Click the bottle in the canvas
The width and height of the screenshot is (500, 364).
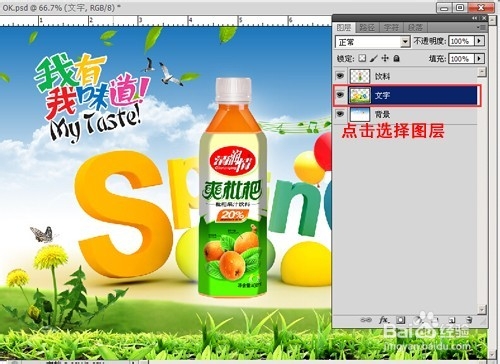tap(233, 187)
